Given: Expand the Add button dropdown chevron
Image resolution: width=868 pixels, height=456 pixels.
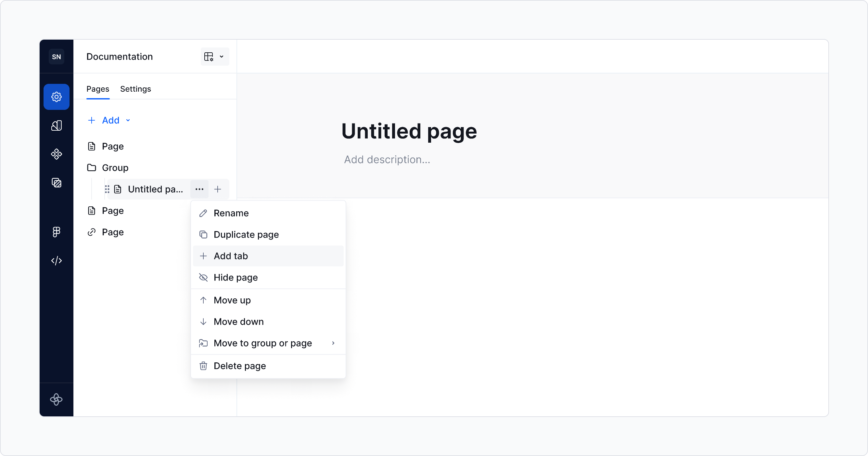Looking at the screenshot, I should coord(128,120).
